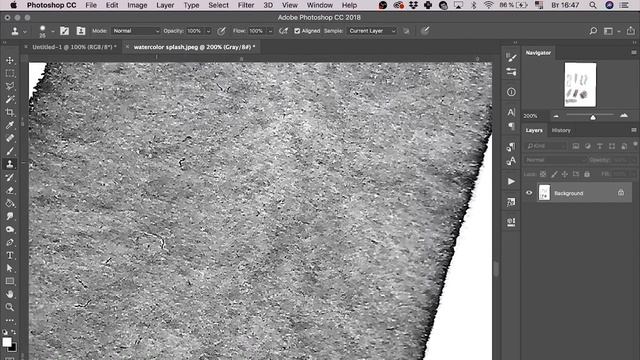Open the layer kind filter dropdown
Screen dimensions: 640x360
(x=546, y=146)
